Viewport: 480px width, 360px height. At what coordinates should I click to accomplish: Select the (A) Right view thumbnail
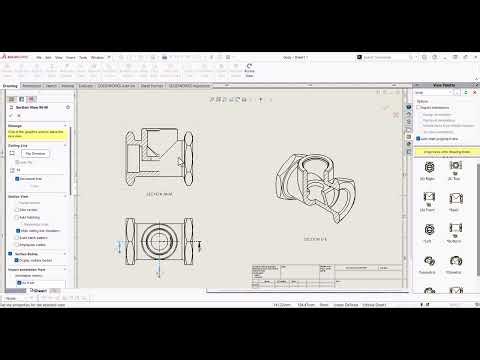[429, 167]
